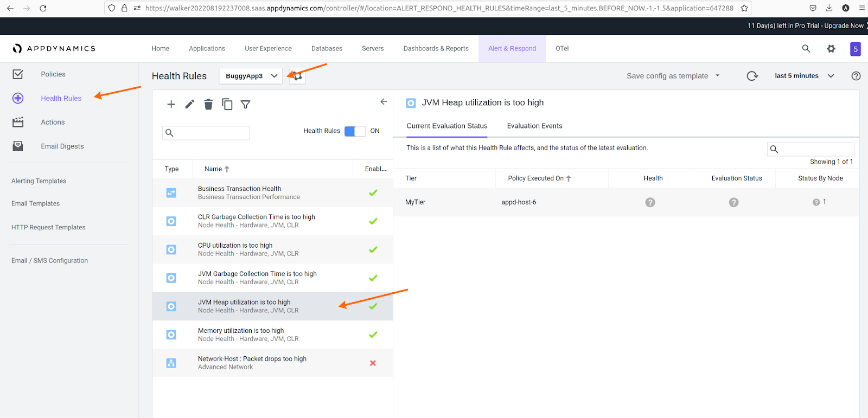Click the Actions clapperboard icon in sidebar

coord(18,122)
